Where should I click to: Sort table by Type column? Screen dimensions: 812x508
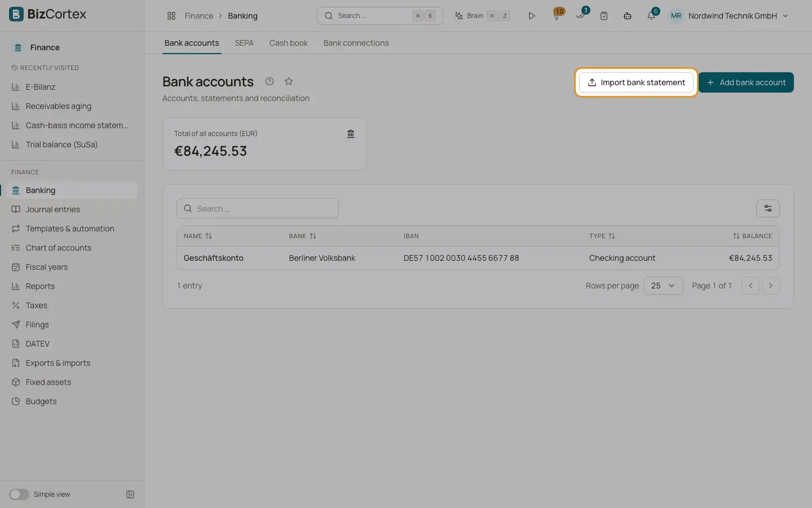(x=602, y=236)
